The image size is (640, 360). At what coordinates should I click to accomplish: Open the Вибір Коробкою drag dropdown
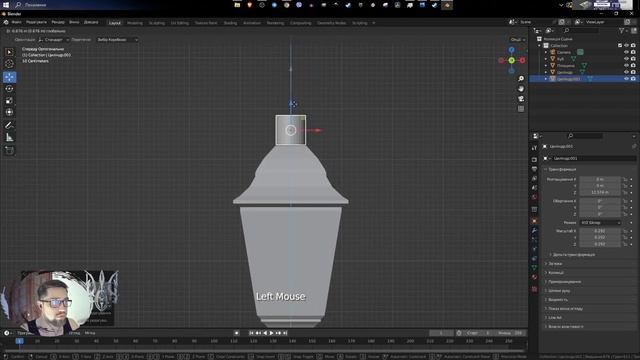click(118, 40)
